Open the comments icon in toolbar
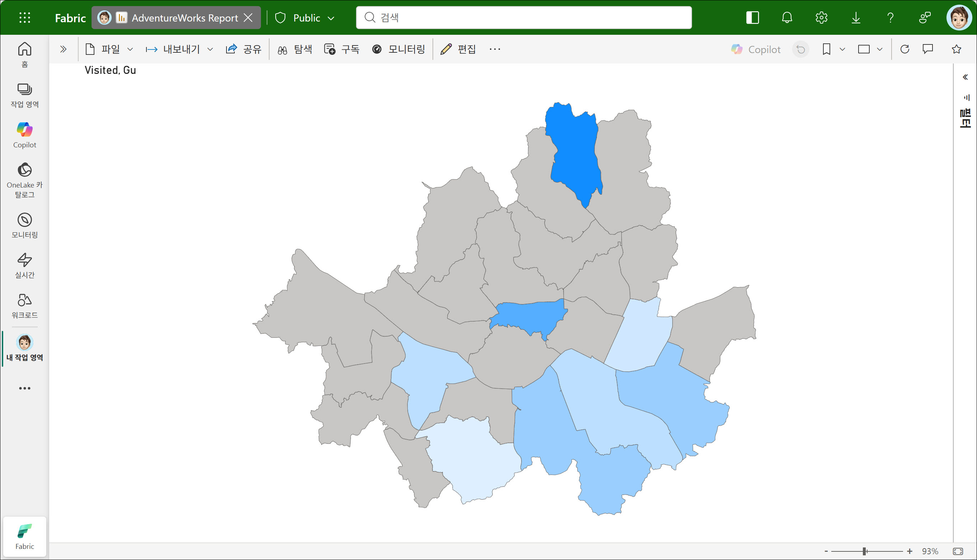977x560 pixels. pos(928,49)
